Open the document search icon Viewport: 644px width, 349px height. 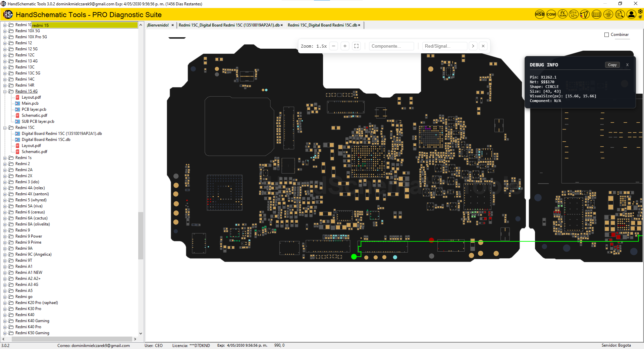(x=620, y=14)
